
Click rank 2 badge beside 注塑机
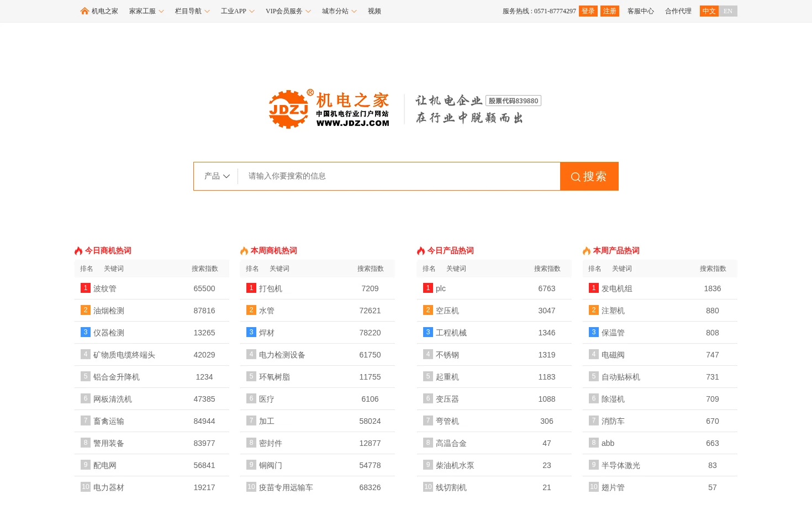[x=594, y=310]
